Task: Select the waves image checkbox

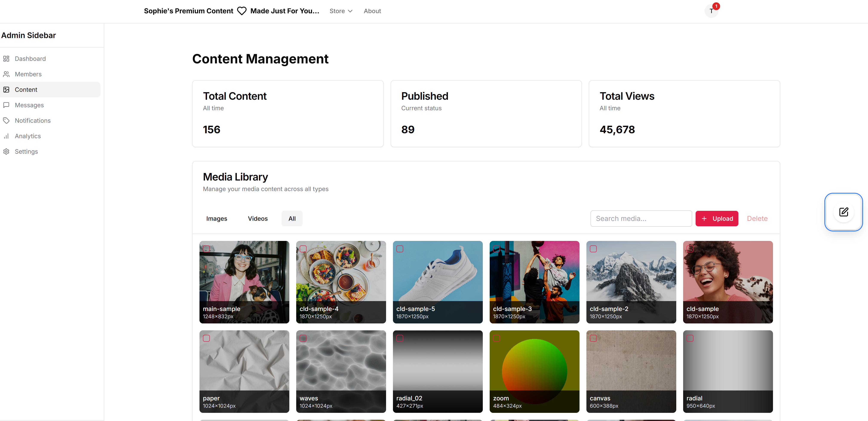Action: click(303, 338)
